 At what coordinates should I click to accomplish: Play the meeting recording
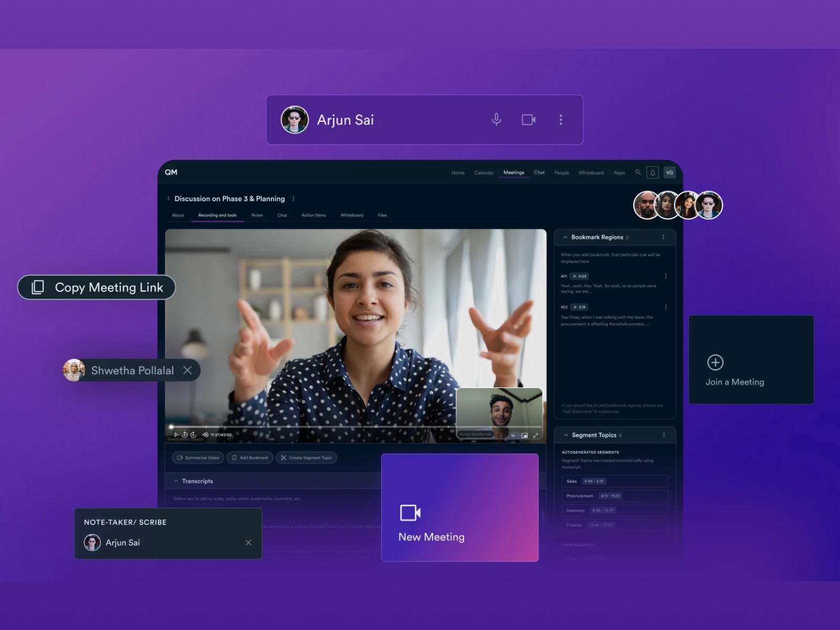click(x=176, y=435)
